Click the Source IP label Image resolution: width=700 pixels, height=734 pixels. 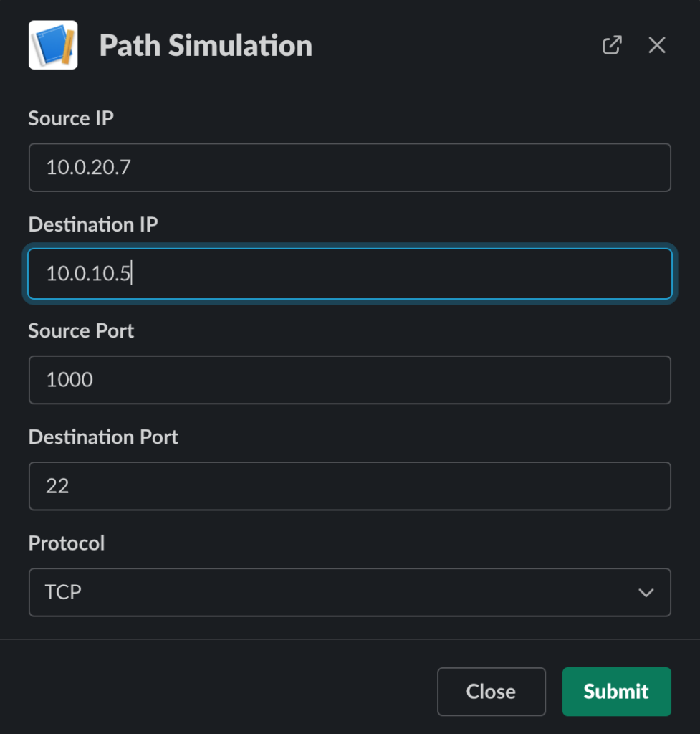click(71, 118)
